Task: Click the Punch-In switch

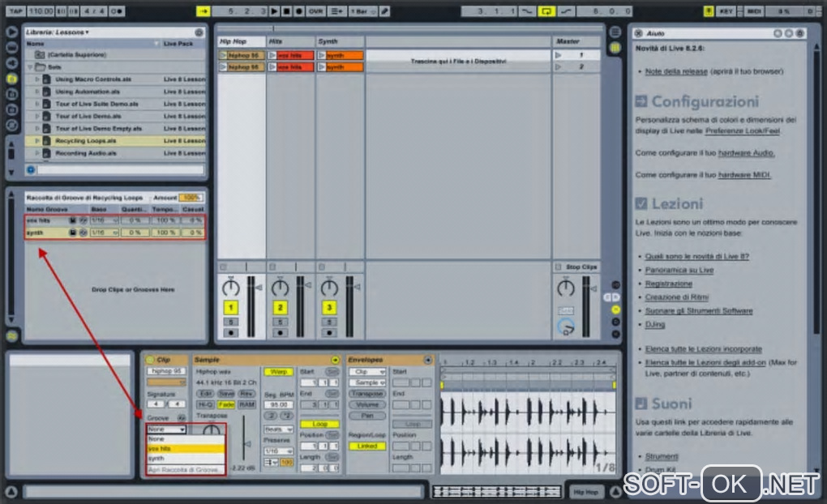Action: point(527,11)
